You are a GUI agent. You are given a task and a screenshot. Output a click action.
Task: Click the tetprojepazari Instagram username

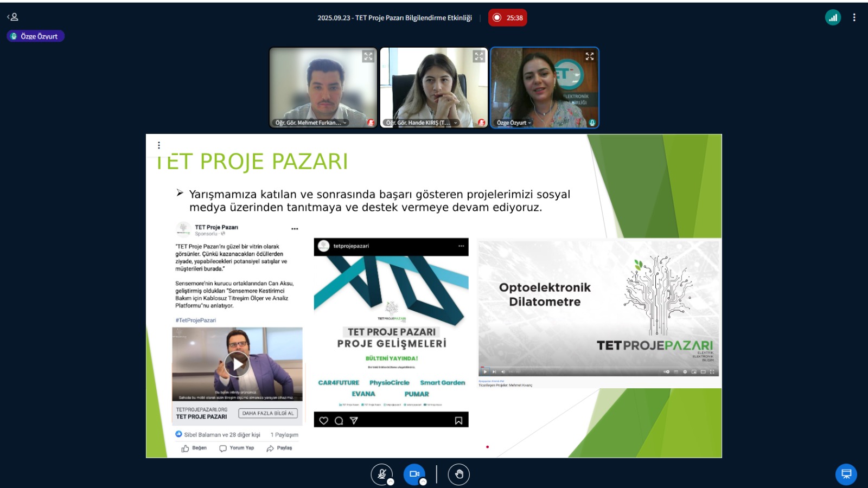pos(351,246)
